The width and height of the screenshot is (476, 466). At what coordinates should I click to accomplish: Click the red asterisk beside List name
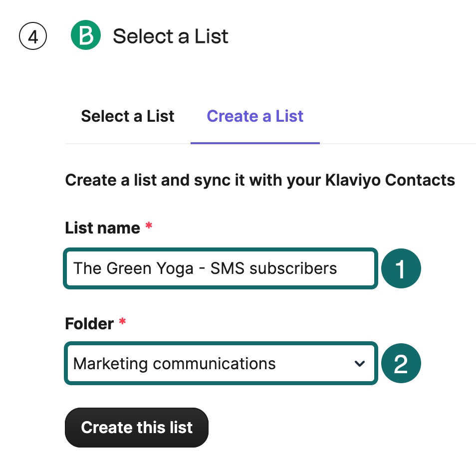148,225
